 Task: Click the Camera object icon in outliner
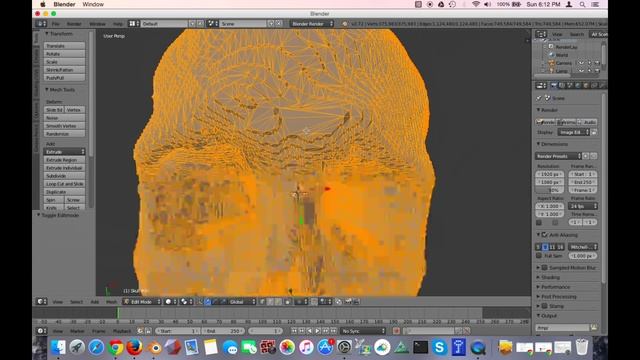click(551, 63)
